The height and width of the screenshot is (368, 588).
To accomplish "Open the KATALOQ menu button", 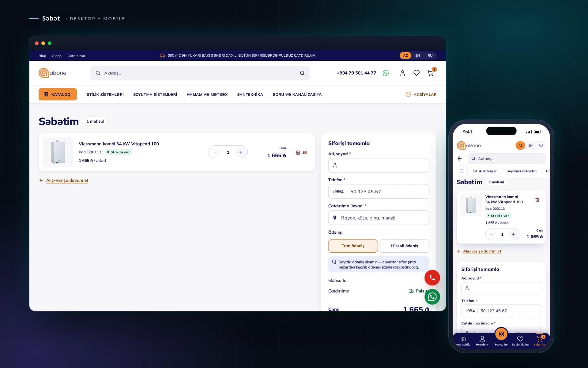I will coord(58,94).
